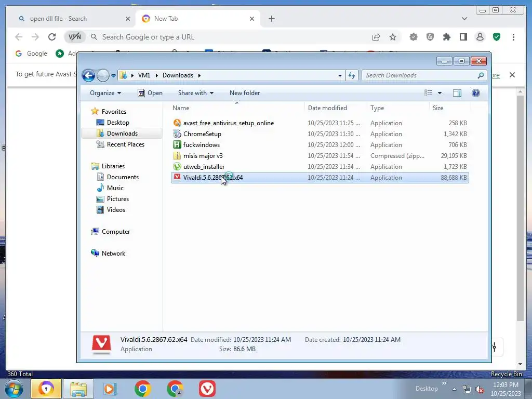Select Desktop under Favorites
This screenshot has width=532, height=399.
click(113, 123)
